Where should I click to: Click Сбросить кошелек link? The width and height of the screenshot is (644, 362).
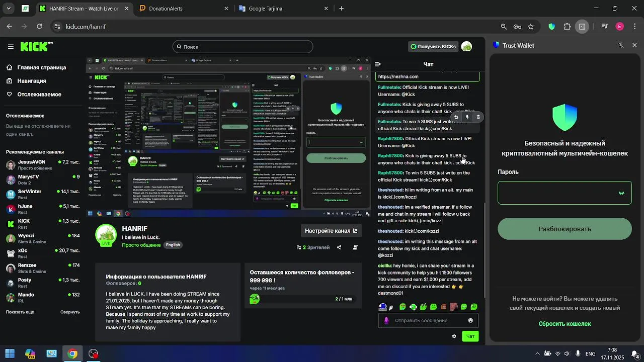(565, 324)
